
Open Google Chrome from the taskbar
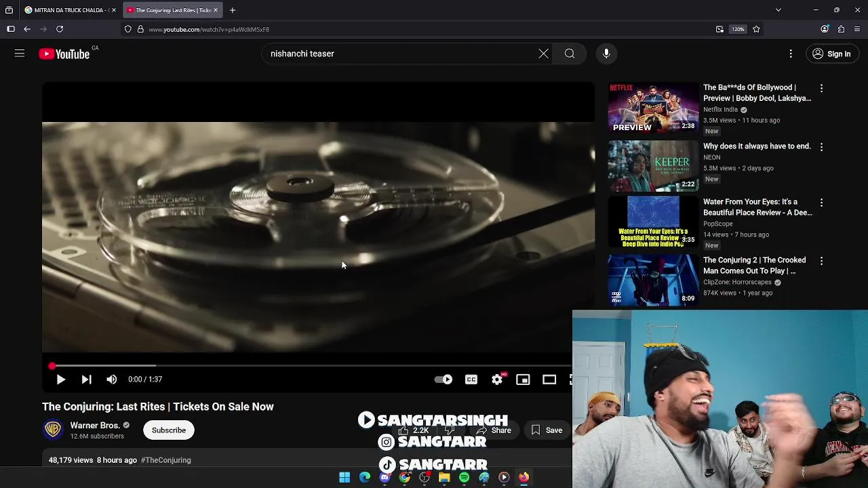[404, 477]
